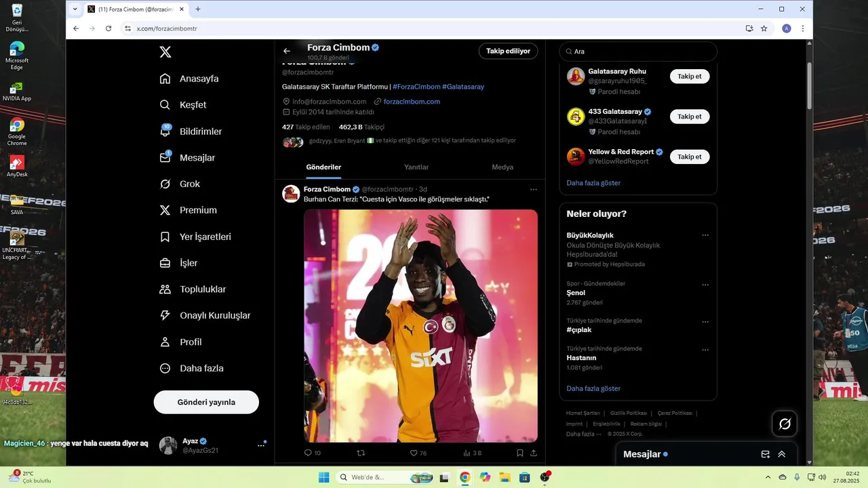Image resolution: width=868 pixels, height=488 pixels.
Task: Bookmark the post
Action: 520,453
